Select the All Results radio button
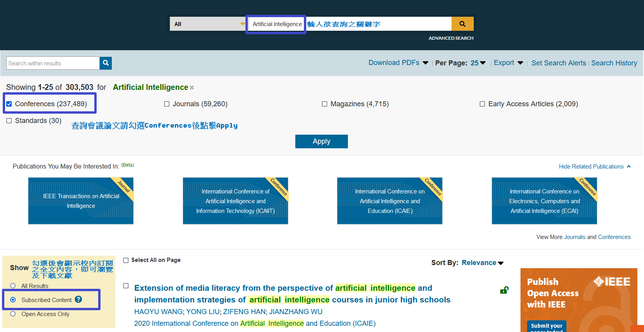 point(13,286)
